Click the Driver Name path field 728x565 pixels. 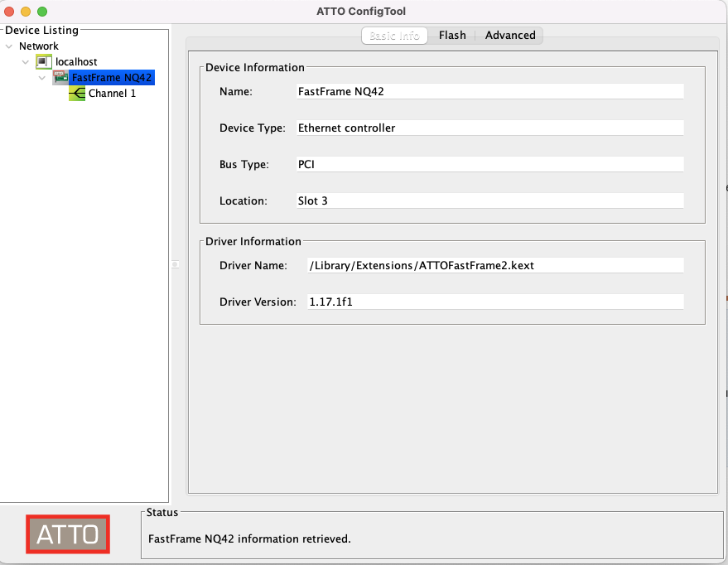pos(495,265)
